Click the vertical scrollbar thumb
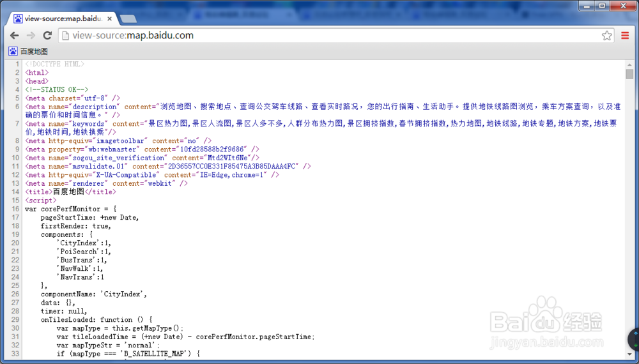Screen dimensions: 639x364 [x=629, y=74]
